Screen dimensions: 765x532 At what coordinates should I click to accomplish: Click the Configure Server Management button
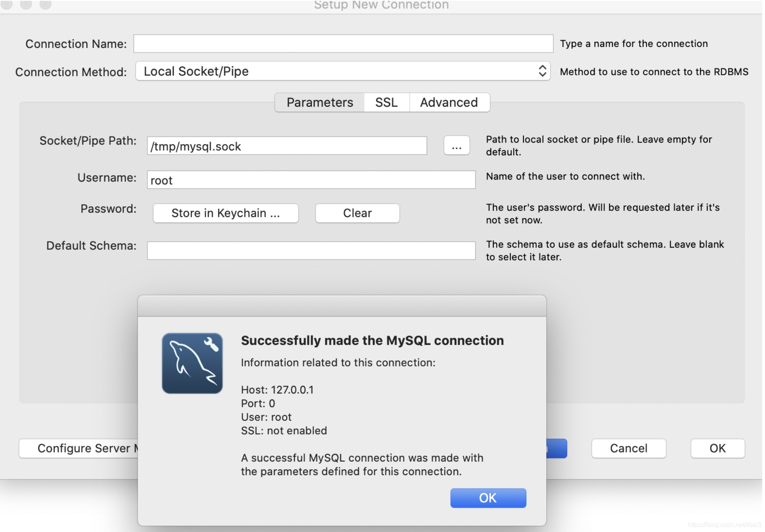coord(79,448)
